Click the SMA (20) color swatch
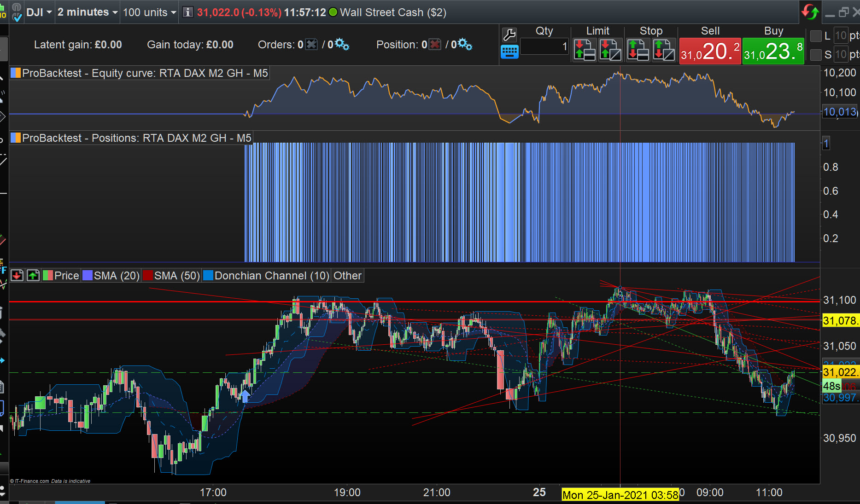The height and width of the screenshot is (504, 860). [88, 276]
